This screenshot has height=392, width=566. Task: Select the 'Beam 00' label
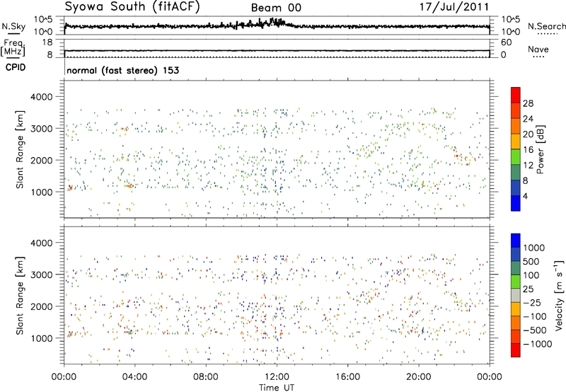pos(276,8)
